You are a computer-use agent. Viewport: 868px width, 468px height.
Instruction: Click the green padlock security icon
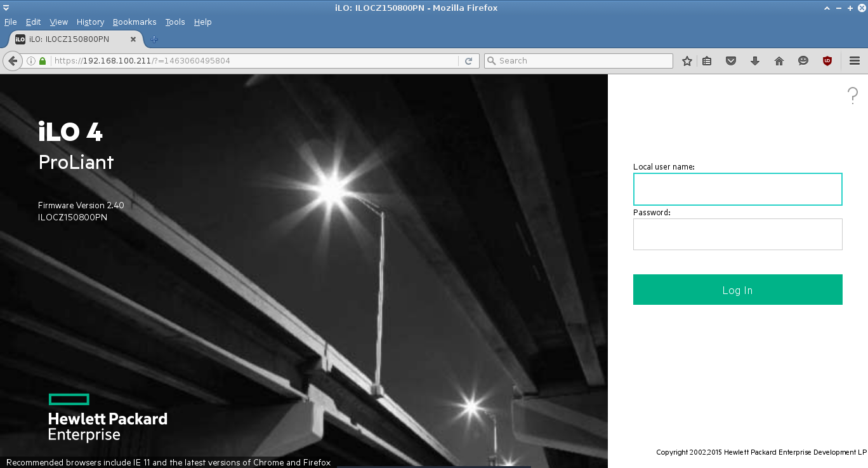(43, 61)
